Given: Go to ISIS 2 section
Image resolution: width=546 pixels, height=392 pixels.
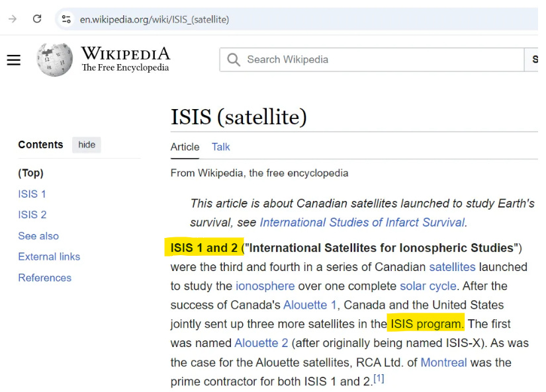Looking at the screenshot, I should coord(32,215).
